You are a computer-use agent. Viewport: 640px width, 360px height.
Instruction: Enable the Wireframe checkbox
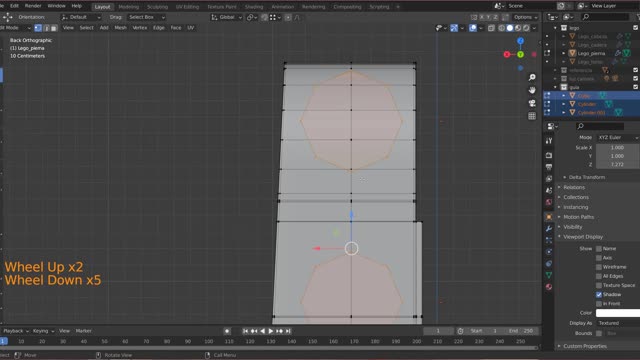[599, 267]
